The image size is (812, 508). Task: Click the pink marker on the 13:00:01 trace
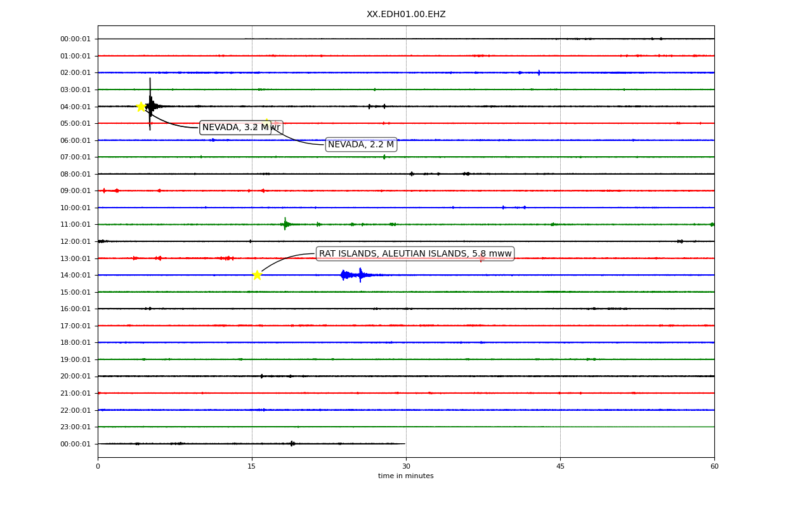click(481, 258)
